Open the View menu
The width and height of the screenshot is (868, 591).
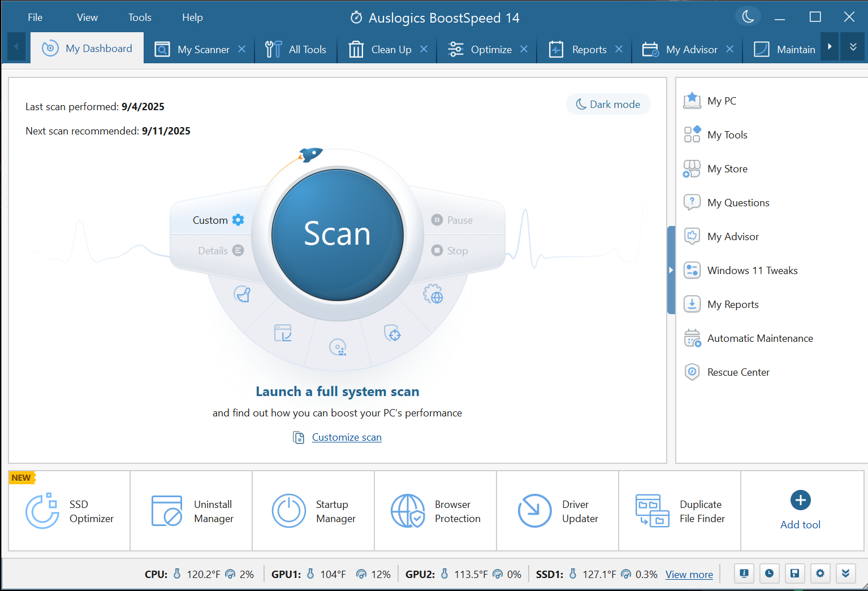[87, 18]
